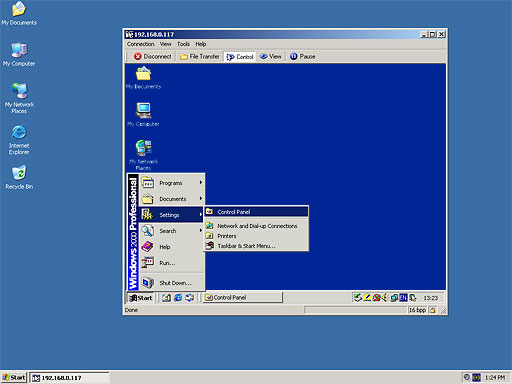
Task: Expand the Search submenu
Action: pos(171,231)
